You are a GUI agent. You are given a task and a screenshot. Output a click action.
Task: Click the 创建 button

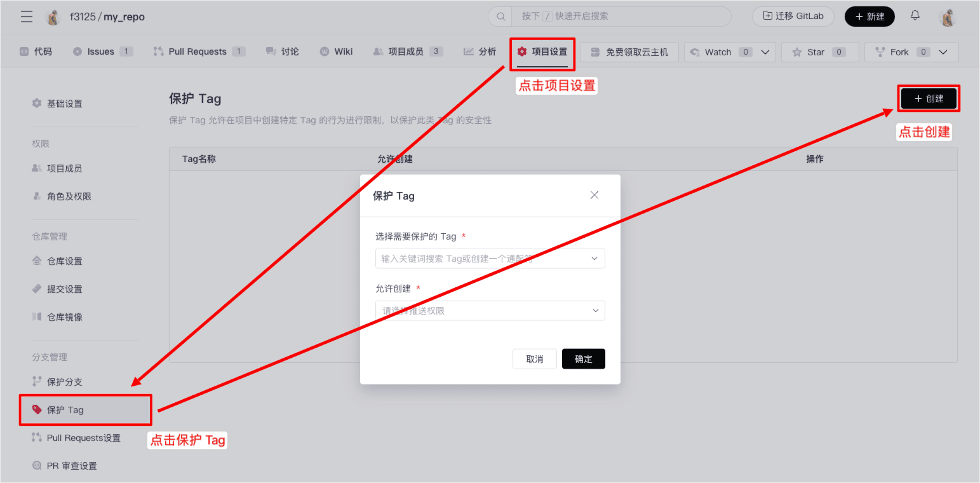pyautogui.click(x=929, y=99)
